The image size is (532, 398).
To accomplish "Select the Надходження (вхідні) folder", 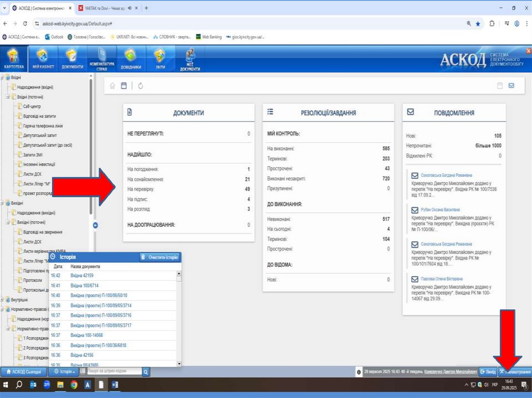I will [35, 87].
